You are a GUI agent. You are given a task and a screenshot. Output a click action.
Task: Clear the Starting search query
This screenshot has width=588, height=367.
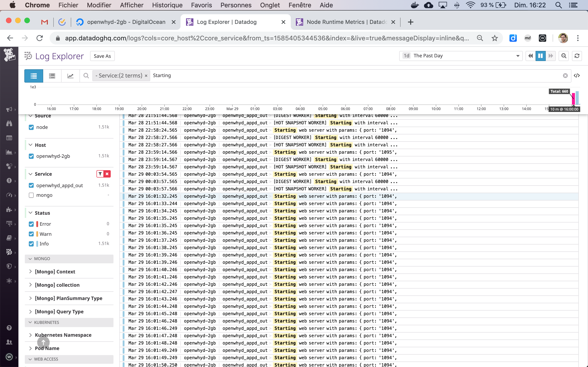coord(565,75)
